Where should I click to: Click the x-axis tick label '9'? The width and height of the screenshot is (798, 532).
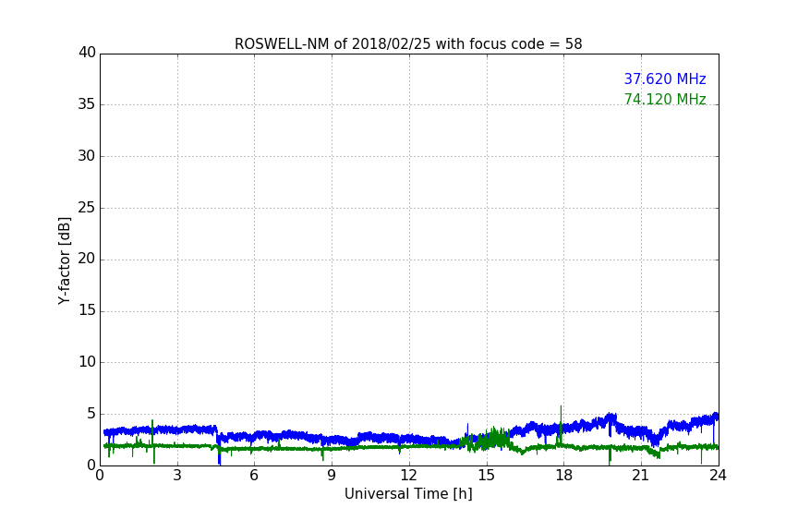pyautogui.click(x=332, y=476)
